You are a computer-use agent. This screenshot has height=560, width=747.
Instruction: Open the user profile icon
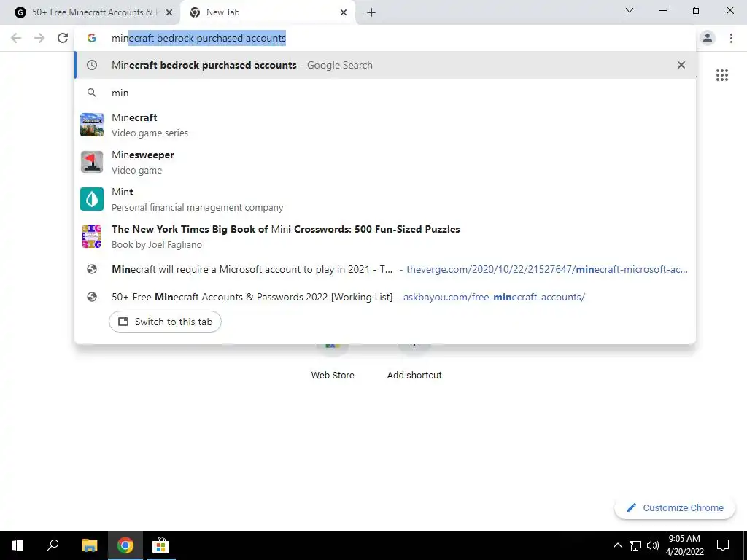(x=708, y=38)
